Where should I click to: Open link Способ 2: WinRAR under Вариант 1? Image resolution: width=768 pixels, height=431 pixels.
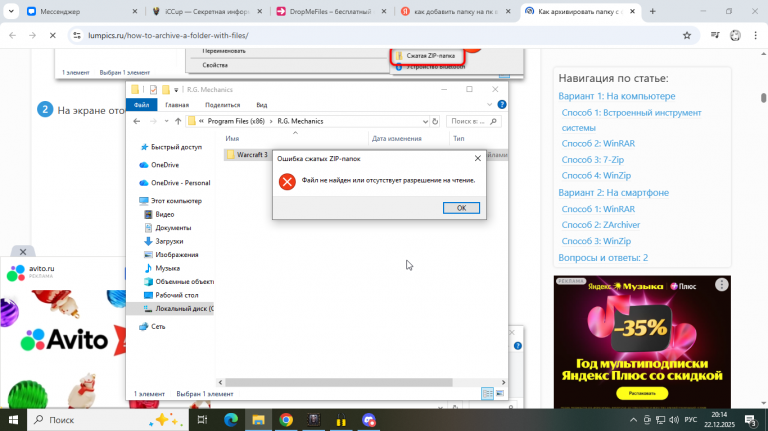click(x=598, y=144)
